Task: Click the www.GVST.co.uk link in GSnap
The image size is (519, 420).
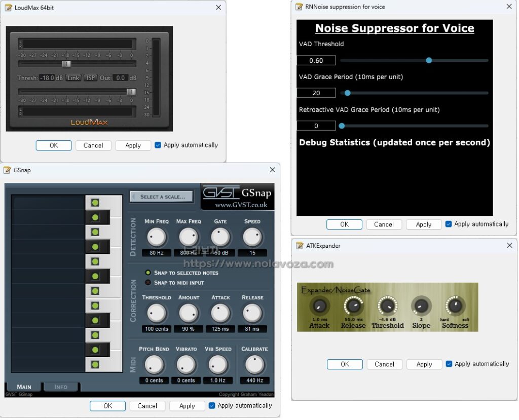Action: coord(241,205)
